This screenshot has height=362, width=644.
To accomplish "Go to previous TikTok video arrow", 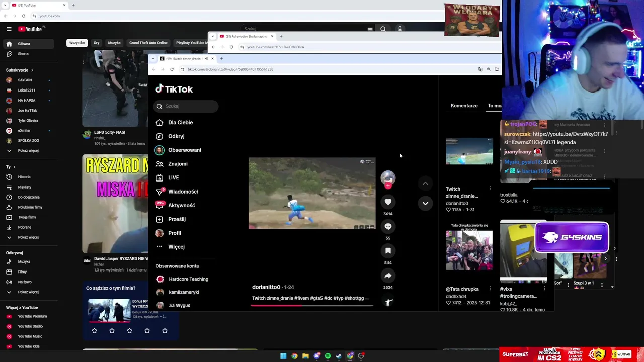I will pyautogui.click(x=425, y=184).
